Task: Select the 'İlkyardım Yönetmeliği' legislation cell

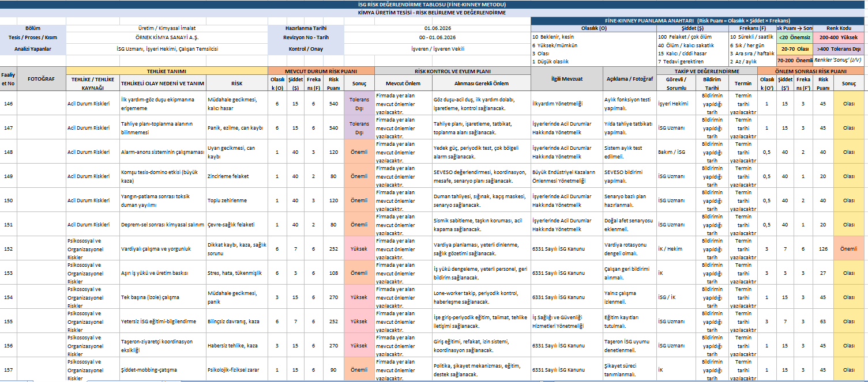Action: pyautogui.click(x=567, y=103)
